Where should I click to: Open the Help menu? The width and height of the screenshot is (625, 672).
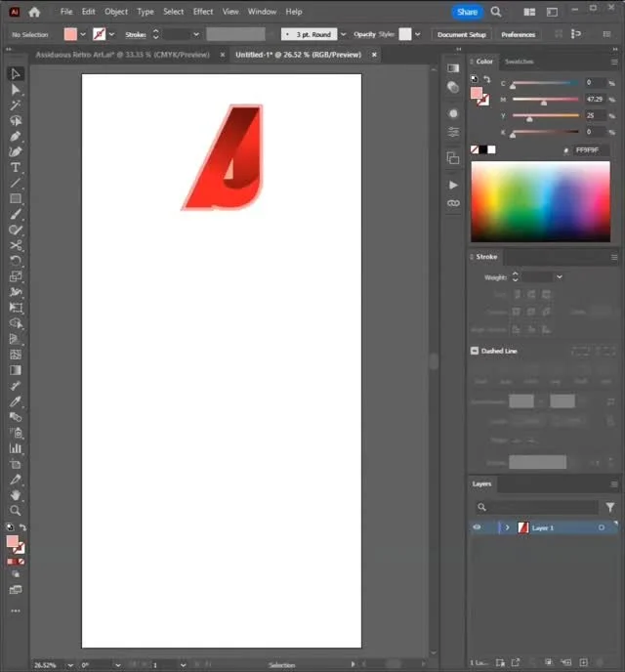pos(294,12)
